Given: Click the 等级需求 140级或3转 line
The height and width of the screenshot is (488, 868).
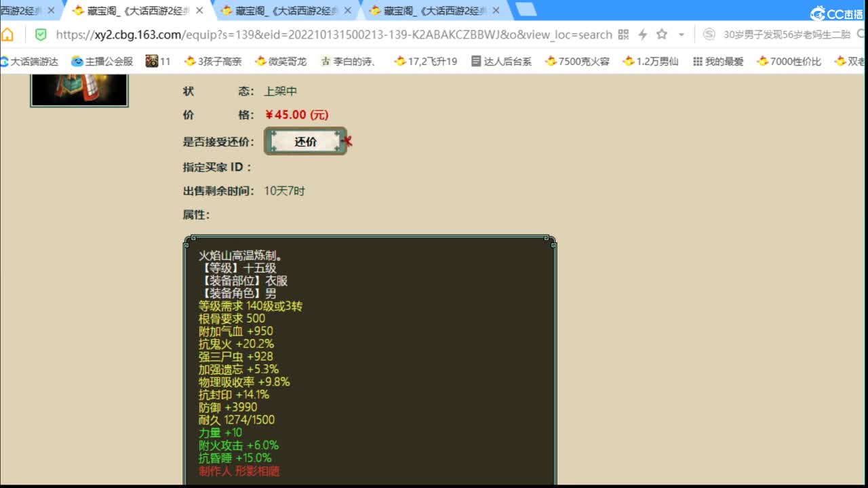Looking at the screenshot, I should 251,306.
